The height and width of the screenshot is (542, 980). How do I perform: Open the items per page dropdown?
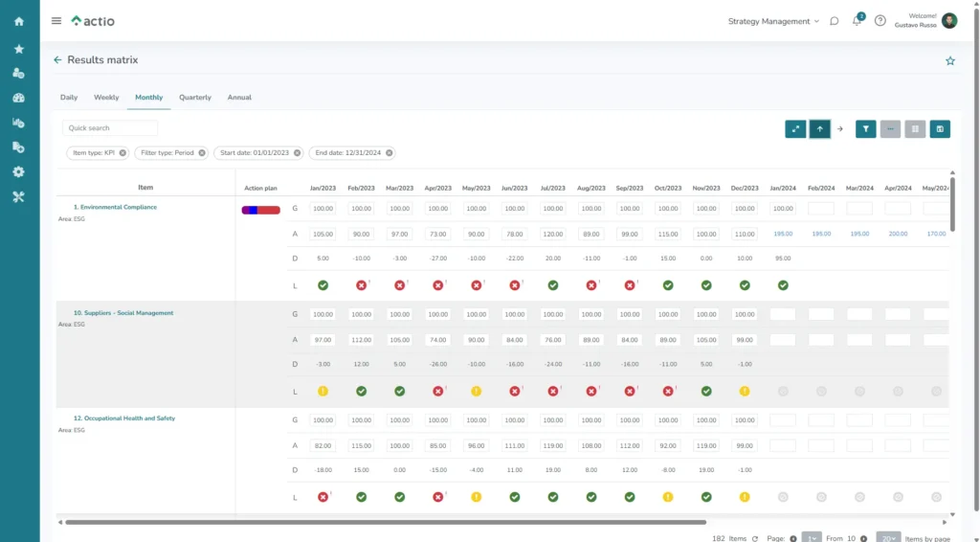click(x=888, y=538)
